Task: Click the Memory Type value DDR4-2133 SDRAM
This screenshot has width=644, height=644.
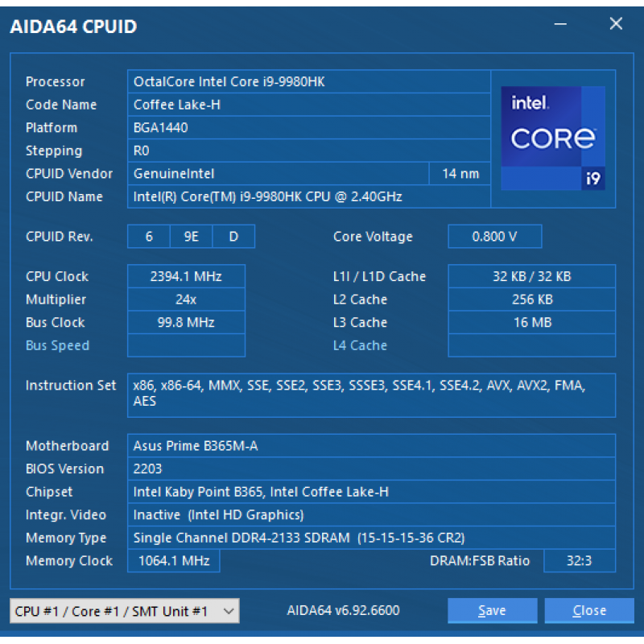Action: (371, 538)
